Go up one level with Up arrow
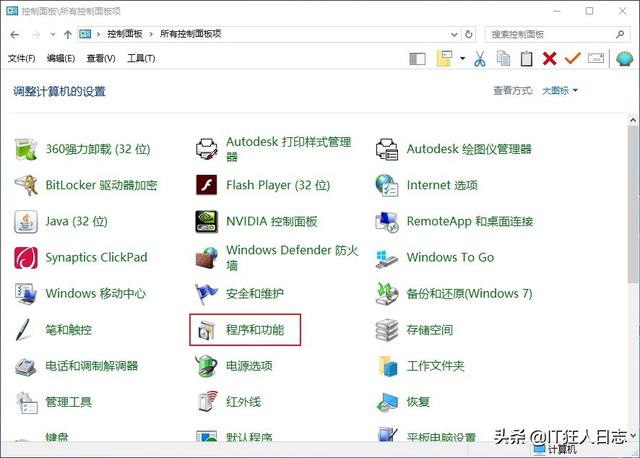640x458 pixels. tap(68, 35)
